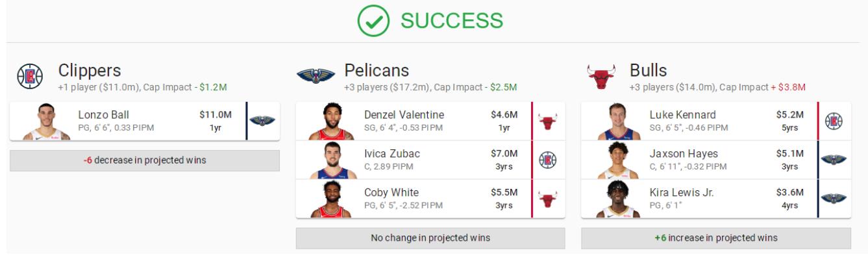The width and height of the screenshot is (868, 259).
Task: Click Pelicans logo beside Kira Lewis Jr.
Action: tap(835, 199)
